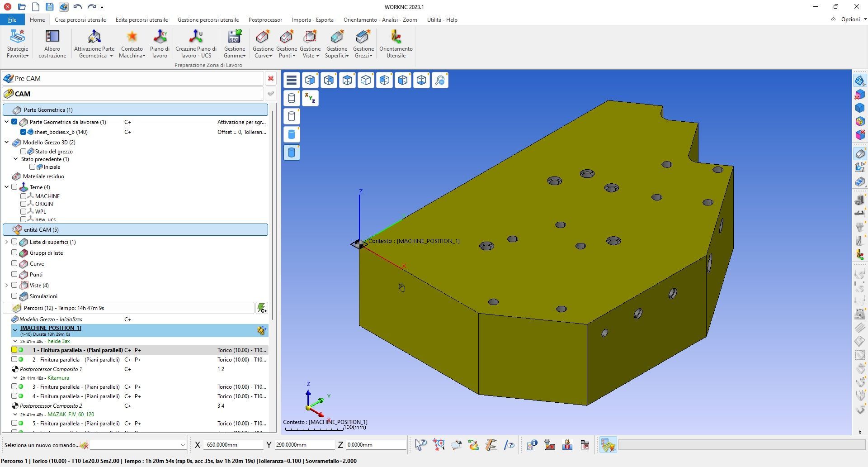The image size is (868, 467).
Task: Collapse the Kitamura toolpath group
Action: (15, 378)
